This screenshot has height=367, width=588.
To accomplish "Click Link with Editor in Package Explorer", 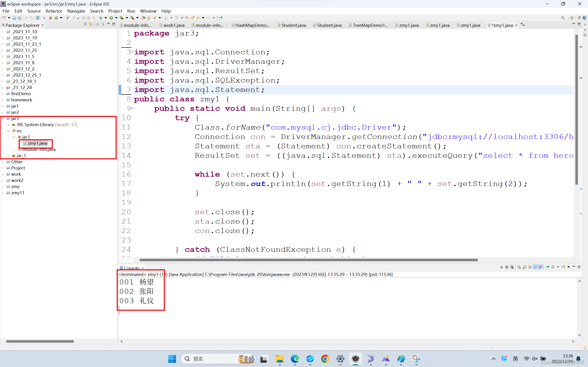I will click(x=91, y=24).
